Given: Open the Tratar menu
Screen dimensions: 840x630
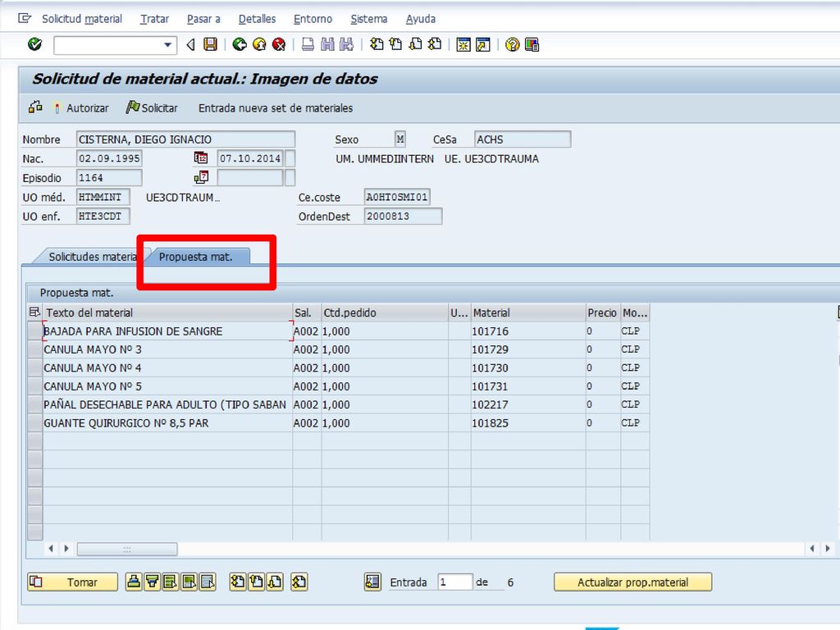Looking at the screenshot, I should 154,19.
